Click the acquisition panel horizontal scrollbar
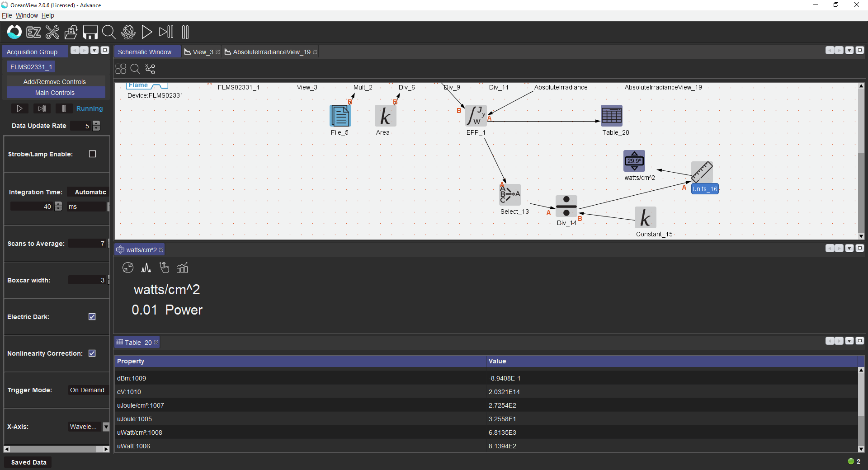Image resolution: width=868 pixels, height=470 pixels. point(54,449)
